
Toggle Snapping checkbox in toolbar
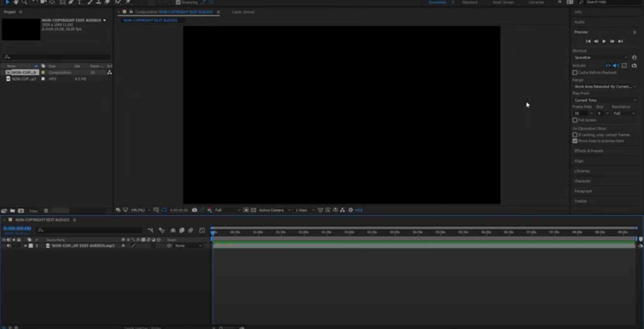coord(178,2)
